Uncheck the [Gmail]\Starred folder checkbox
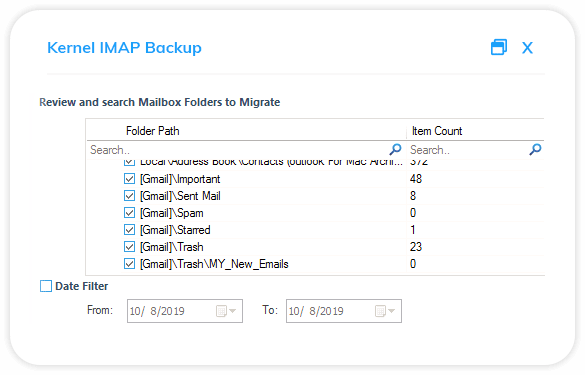 [x=129, y=230]
